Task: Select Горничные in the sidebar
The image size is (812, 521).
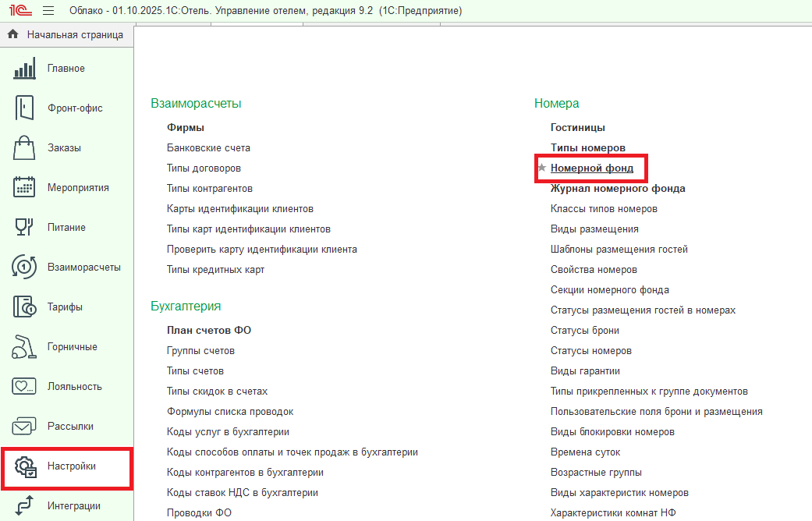Action: [66, 346]
